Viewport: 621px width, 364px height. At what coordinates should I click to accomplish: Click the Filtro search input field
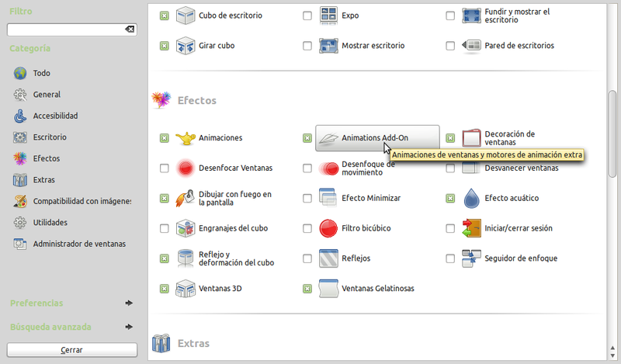(x=65, y=29)
